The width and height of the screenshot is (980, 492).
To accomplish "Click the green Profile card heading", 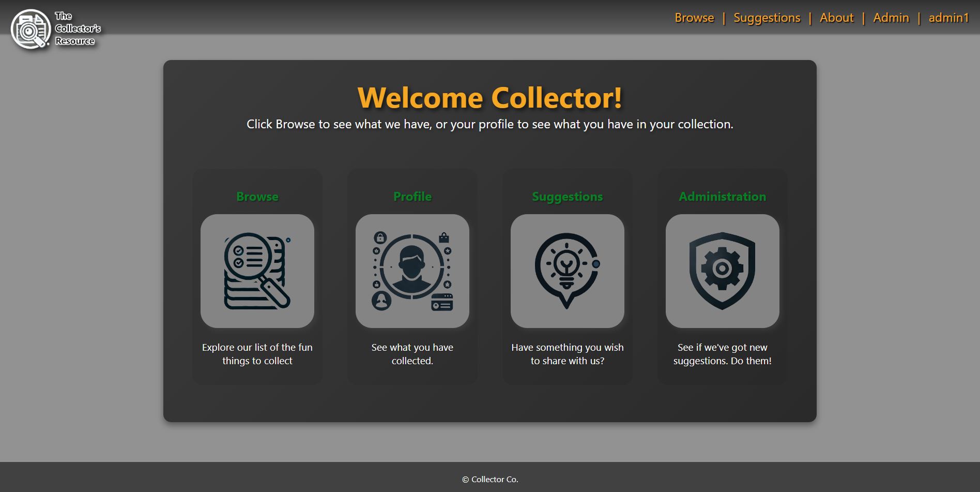I will [412, 197].
